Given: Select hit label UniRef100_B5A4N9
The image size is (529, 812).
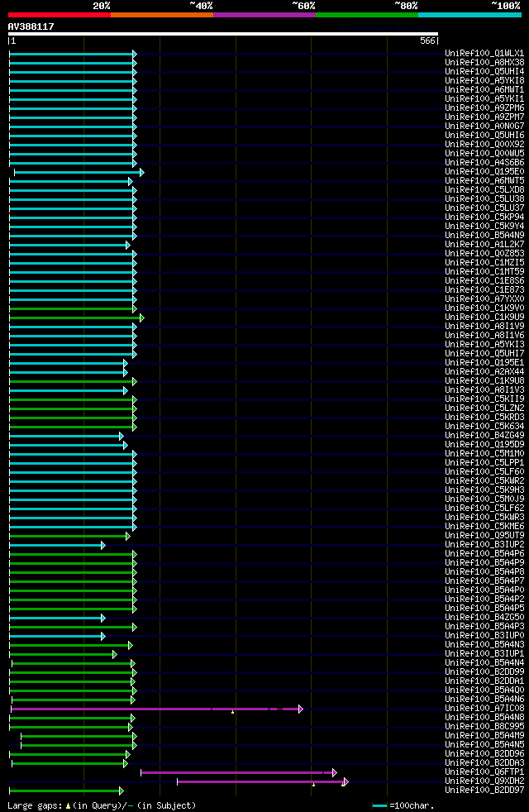Looking at the screenshot, I should coord(484,235).
